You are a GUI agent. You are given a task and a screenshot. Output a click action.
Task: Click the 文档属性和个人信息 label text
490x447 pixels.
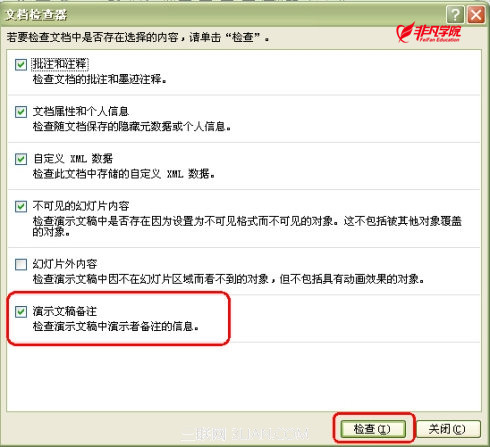(81, 111)
